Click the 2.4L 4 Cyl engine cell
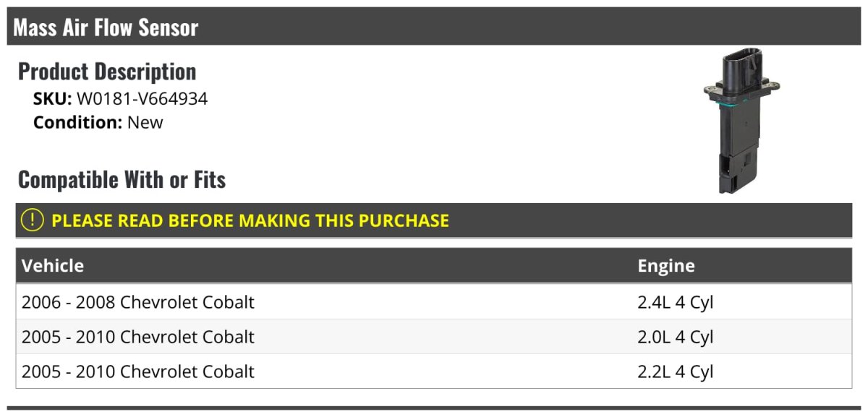This screenshot has width=868, height=417. [675, 302]
